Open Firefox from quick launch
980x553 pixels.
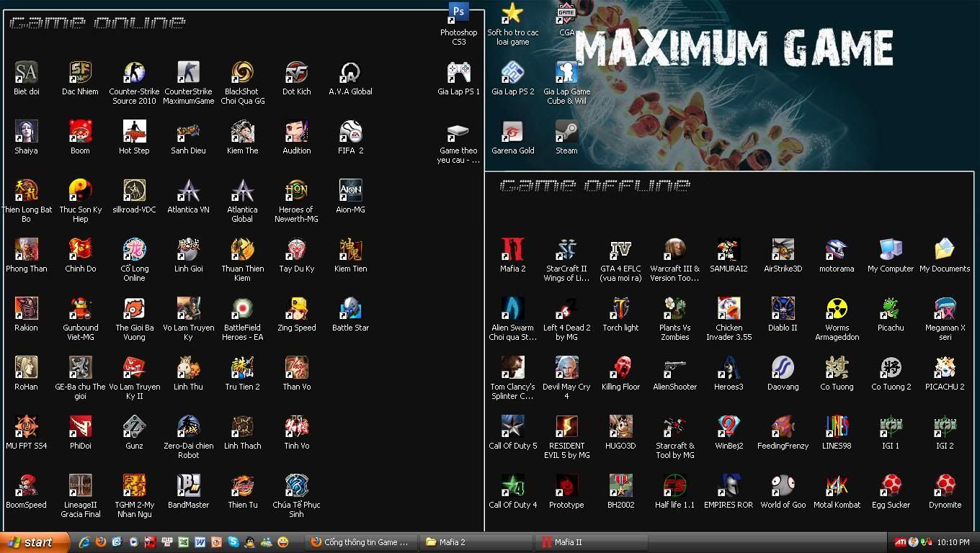click(101, 542)
